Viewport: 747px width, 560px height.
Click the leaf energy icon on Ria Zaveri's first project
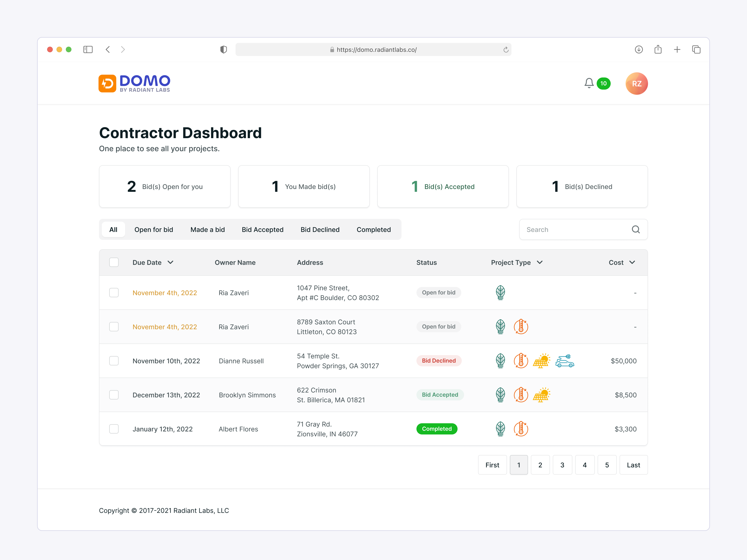(500, 293)
